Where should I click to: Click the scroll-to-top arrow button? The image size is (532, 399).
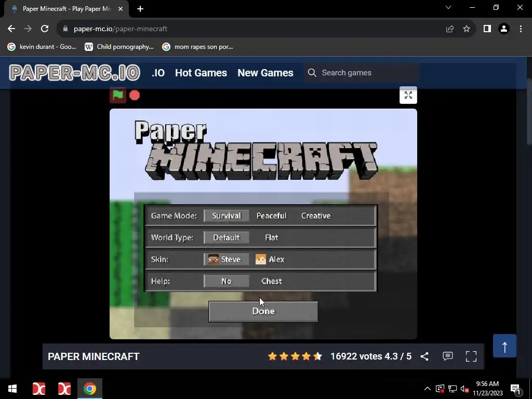point(504,346)
